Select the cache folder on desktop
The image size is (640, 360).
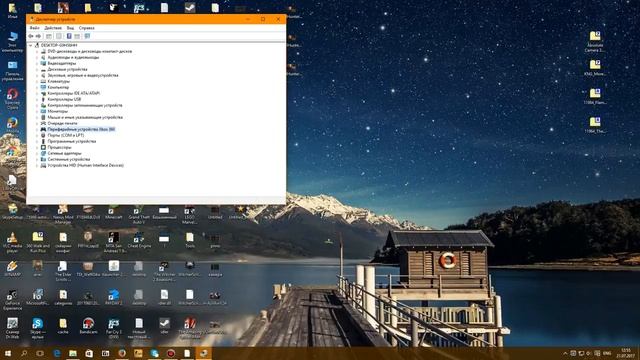(x=63, y=326)
